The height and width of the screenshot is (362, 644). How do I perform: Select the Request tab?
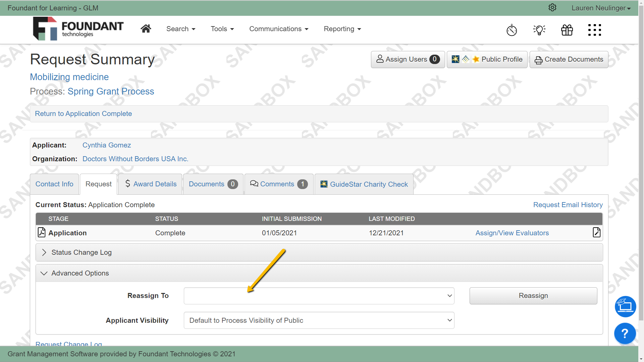(98, 184)
